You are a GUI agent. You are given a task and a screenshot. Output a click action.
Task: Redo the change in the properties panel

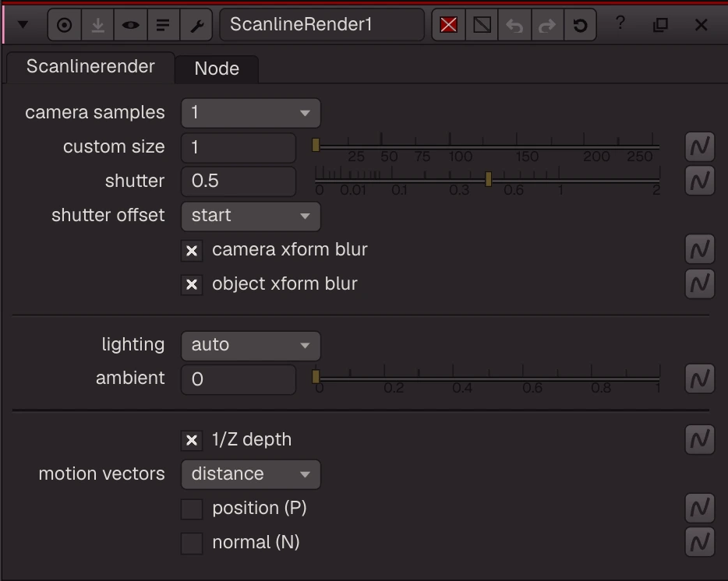[x=547, y=25]
